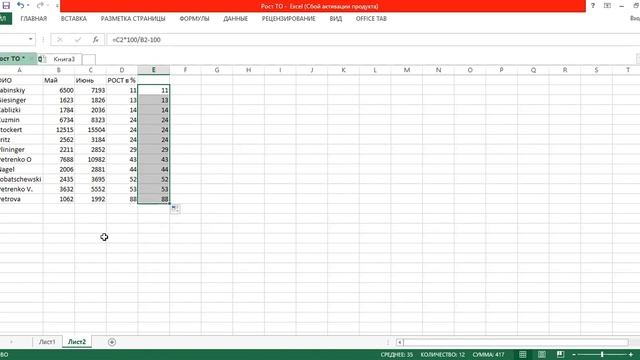Open the РЕЦЕНЗИРОВАНИЕ ribbon tab
The width and height of the screenshot is (640, 360).
[289, 19]
